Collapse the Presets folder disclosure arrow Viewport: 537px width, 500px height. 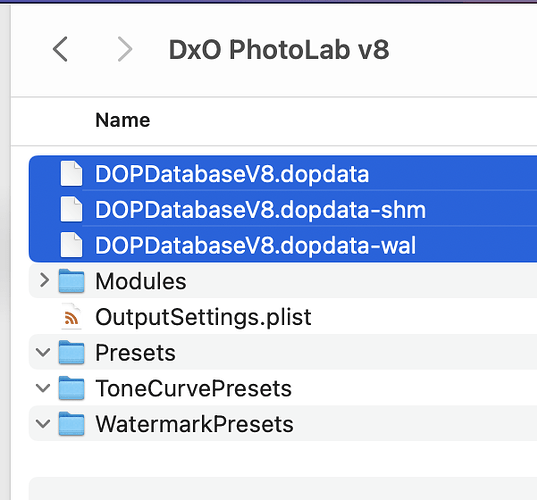pyautogui.click(x=43, y=352)
